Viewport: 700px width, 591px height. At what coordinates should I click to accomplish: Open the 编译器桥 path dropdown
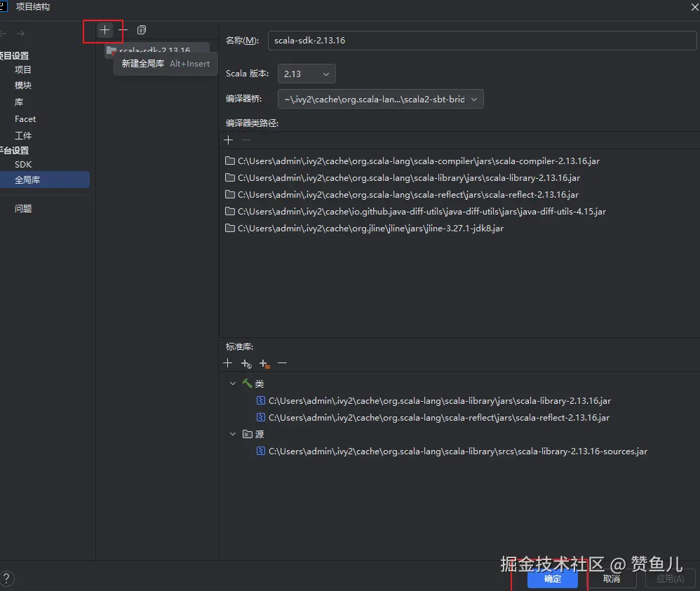474,99
